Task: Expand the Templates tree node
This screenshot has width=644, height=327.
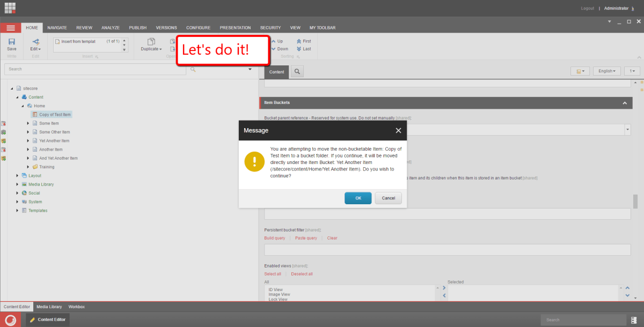Action: tap(18, 211)
